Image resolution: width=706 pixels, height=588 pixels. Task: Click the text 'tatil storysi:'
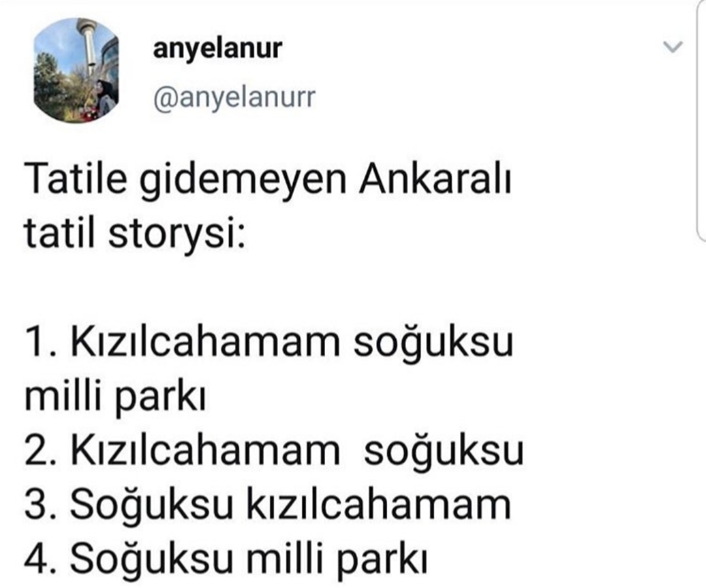click(x=135, y=234)
